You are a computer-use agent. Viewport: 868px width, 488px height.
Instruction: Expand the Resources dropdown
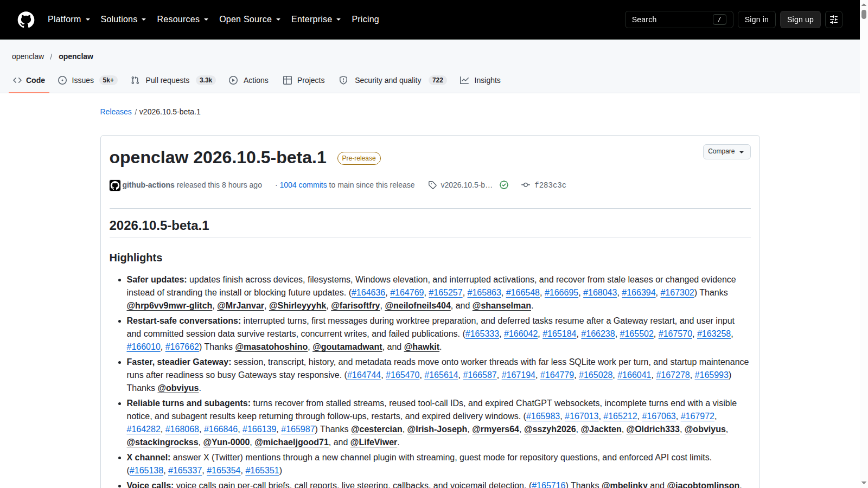(183, 20)
